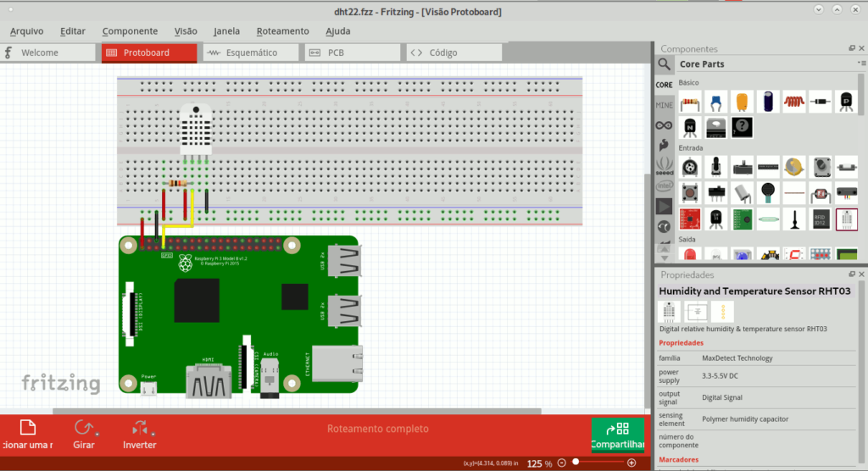Open the Girar dropdown arrow

click(x=97, y=435)
